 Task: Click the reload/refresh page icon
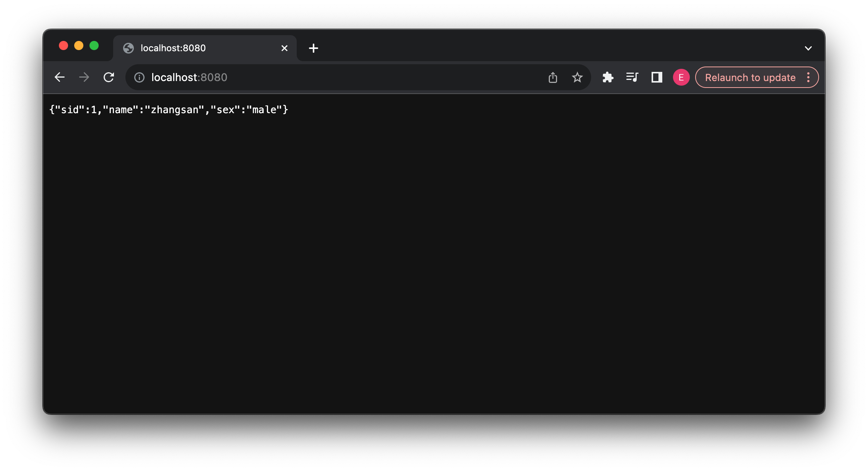pyautogui.click(x=109, y=78)
